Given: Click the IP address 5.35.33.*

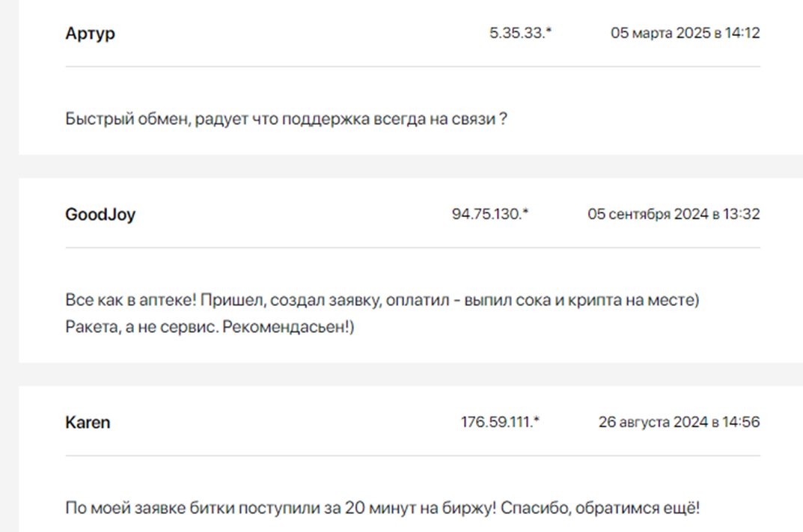Looking at the screenshot, I should click(x=520, y=34).
